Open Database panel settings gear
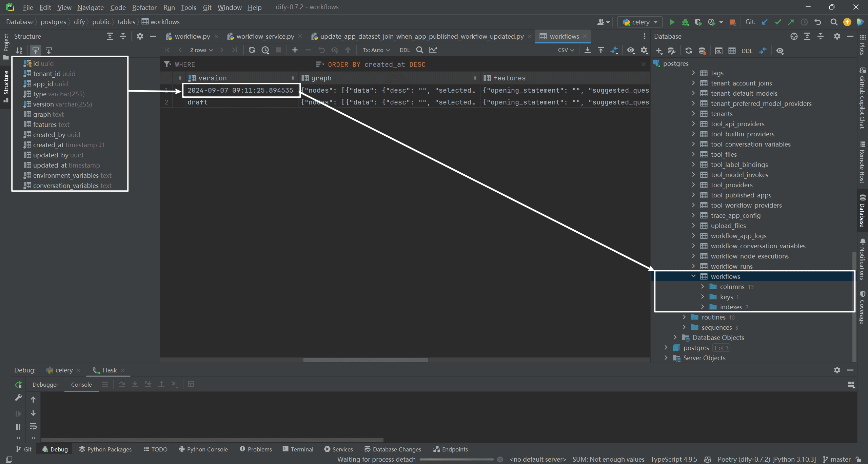Image resolution: width=868 pixels, height=464 pixels. [x=837, y=36]
